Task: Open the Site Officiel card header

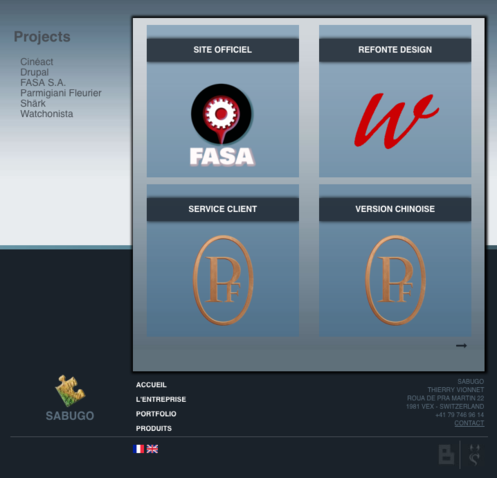Action: tap(223, 50)
